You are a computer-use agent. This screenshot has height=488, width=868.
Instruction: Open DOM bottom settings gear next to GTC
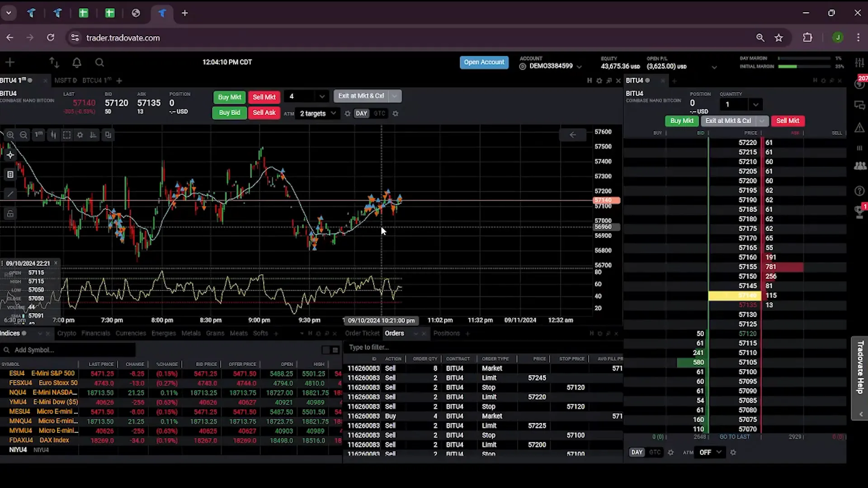671,452
